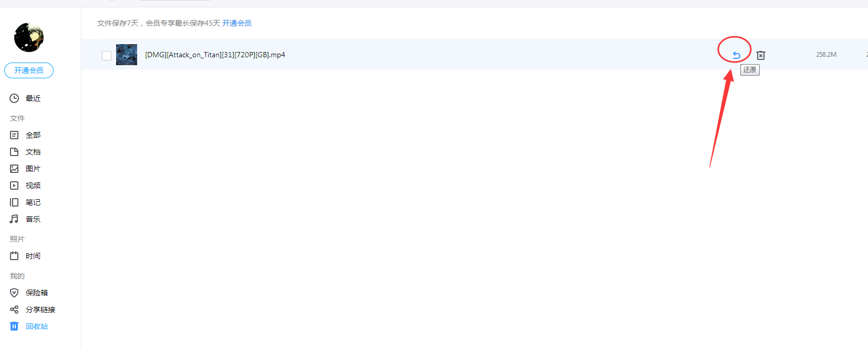Select the 回收站 recycle bin item

[36, 326]
